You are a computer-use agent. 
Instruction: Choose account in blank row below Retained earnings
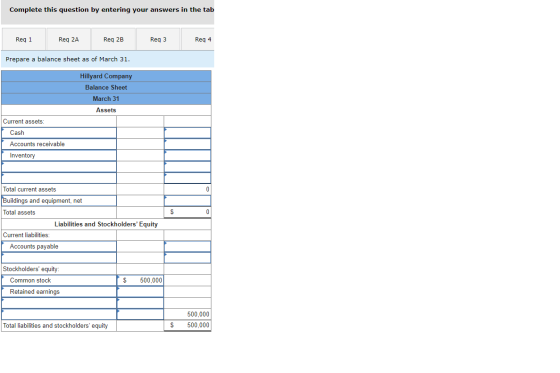59,303
